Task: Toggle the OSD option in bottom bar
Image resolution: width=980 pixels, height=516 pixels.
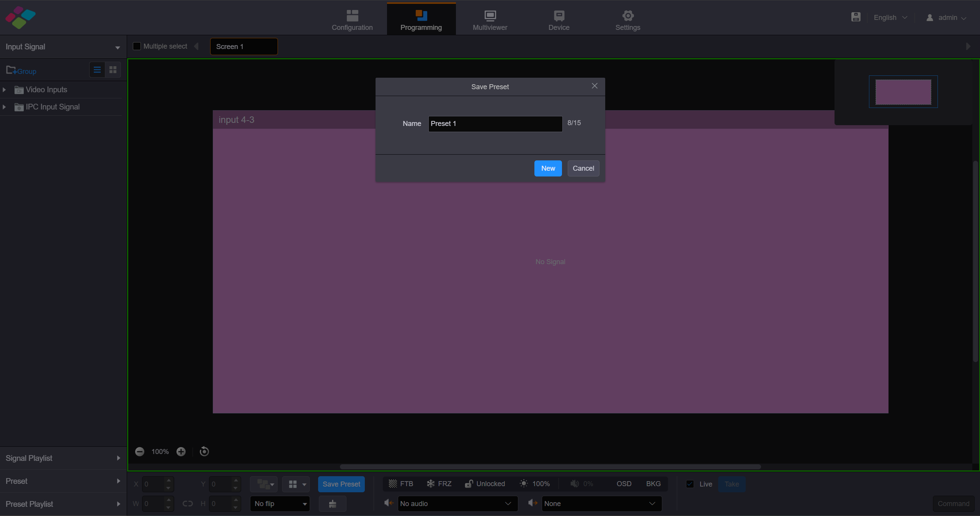Action: click(624, 483)
